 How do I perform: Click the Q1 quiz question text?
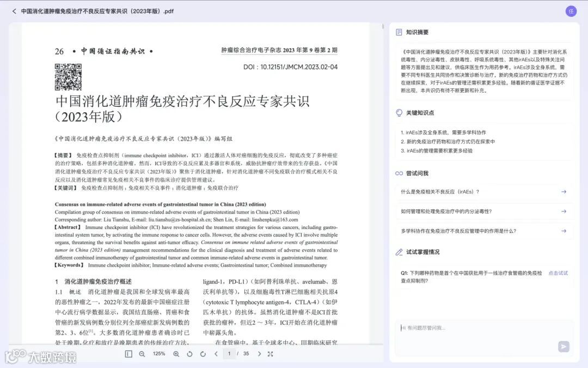pos(471,277)
